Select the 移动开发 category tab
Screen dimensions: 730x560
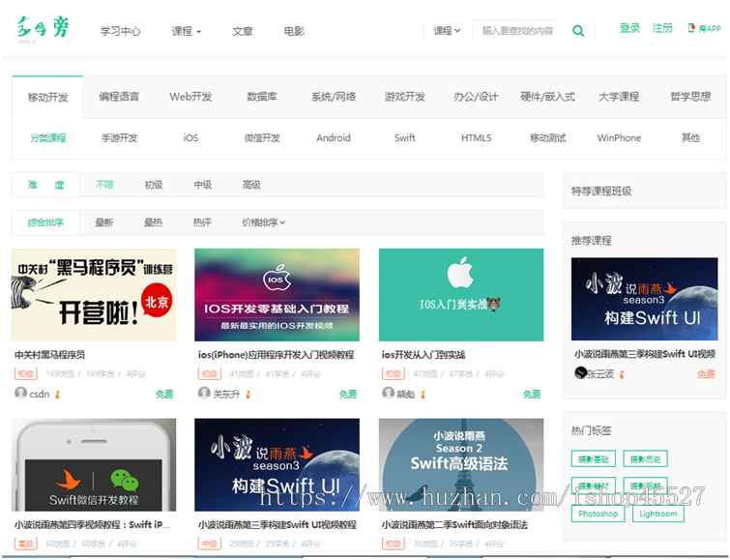point(47,98)
